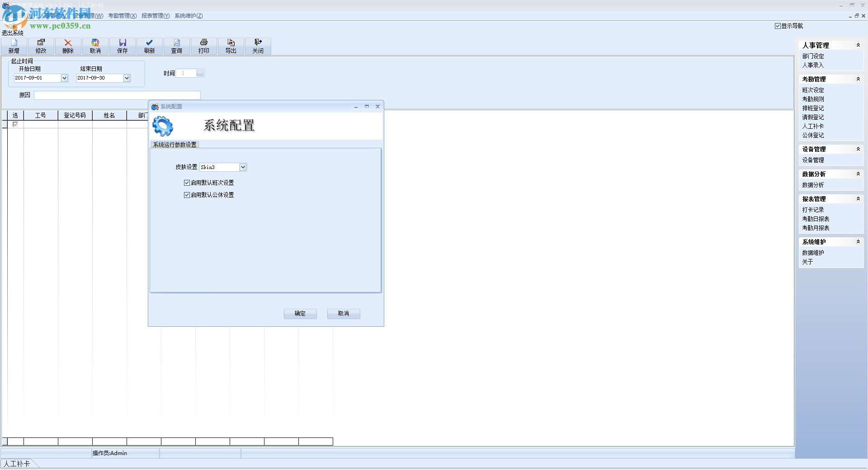Viewport: 868px width, 470px height.
Task: Click the 删除 (Delete) toolbar icon
Action: [68, 46]
